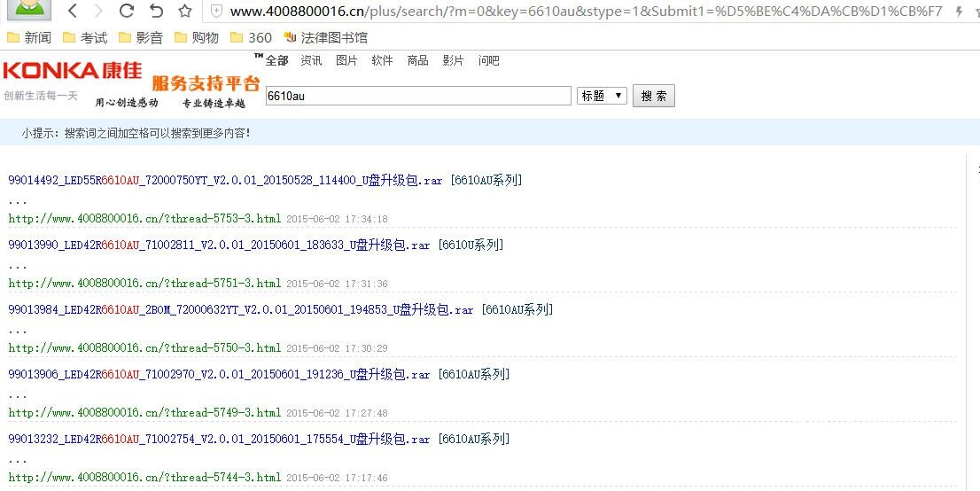Click the 创新生活每一天 slogan
The width and height of the screenshot is (980, 491).
click(40, 95)
